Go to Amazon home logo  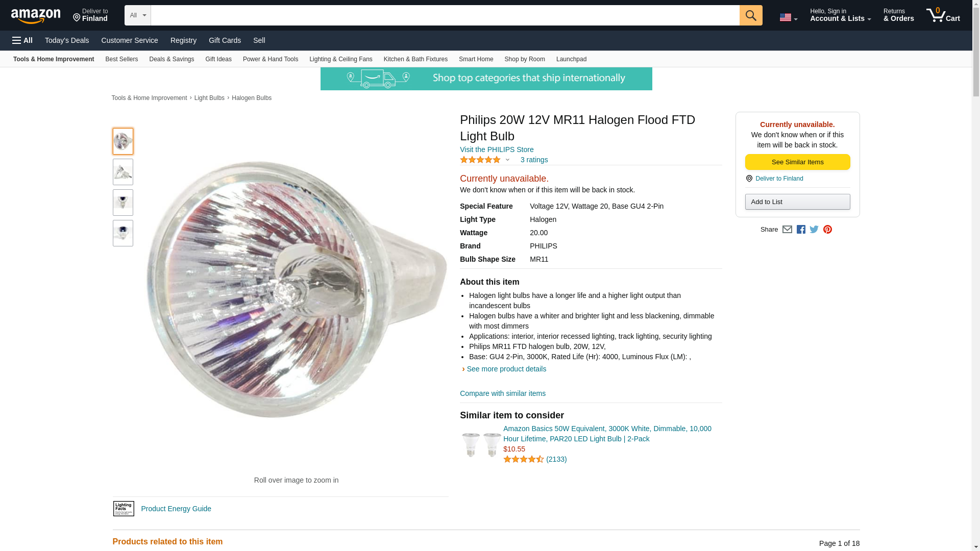point(36,16)
